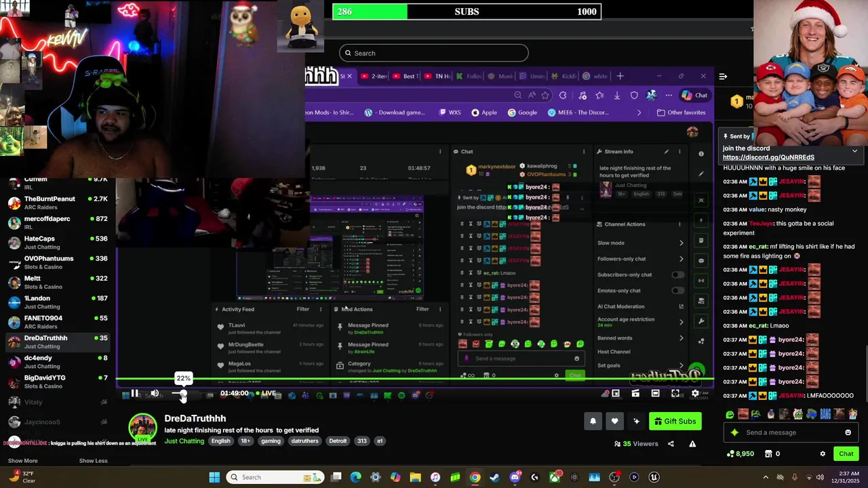Click the Gift Subs button
868x488 pixels.
click(675, 422)
